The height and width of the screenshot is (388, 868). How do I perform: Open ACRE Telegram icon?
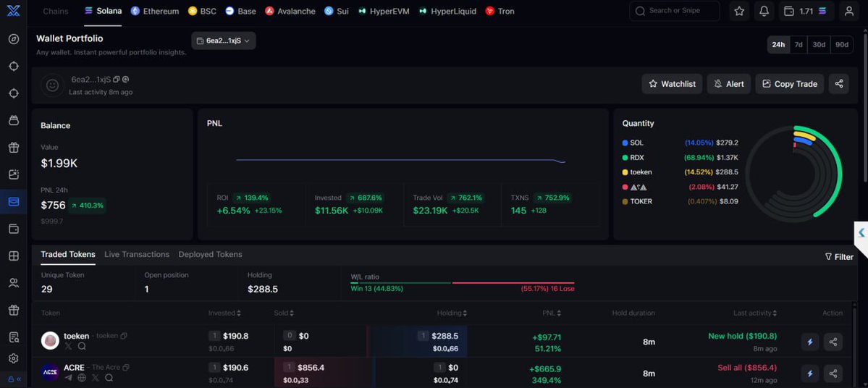(69, 377)
